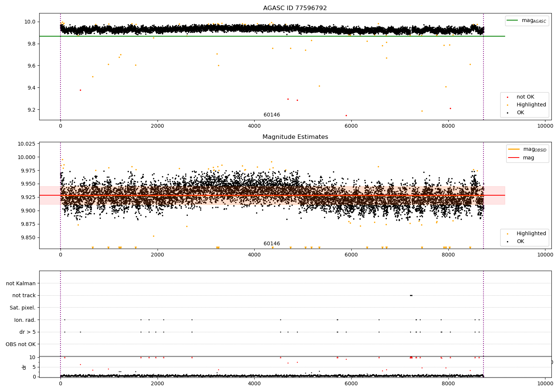Viewport: 560px width, 392px height.
Task: Click the orange line sample in the mag OBSID legend
Action: (x=514, y=149)
